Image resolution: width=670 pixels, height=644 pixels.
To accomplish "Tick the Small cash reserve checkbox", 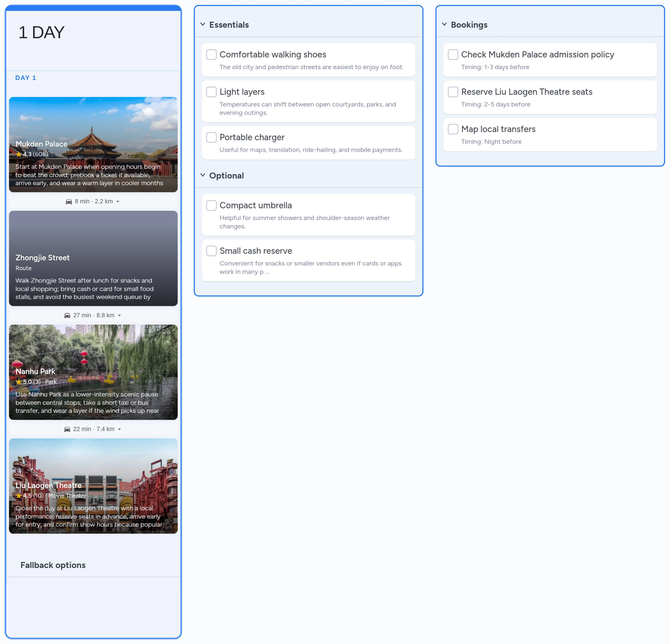I will pos(211,251).
